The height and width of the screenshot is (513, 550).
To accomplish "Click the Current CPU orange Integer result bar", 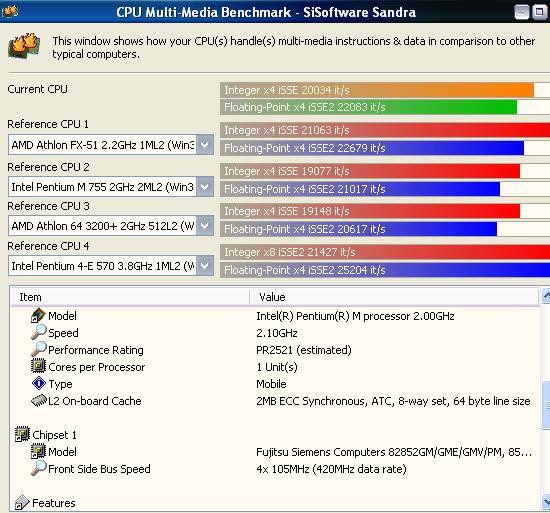I will (377, 90).
